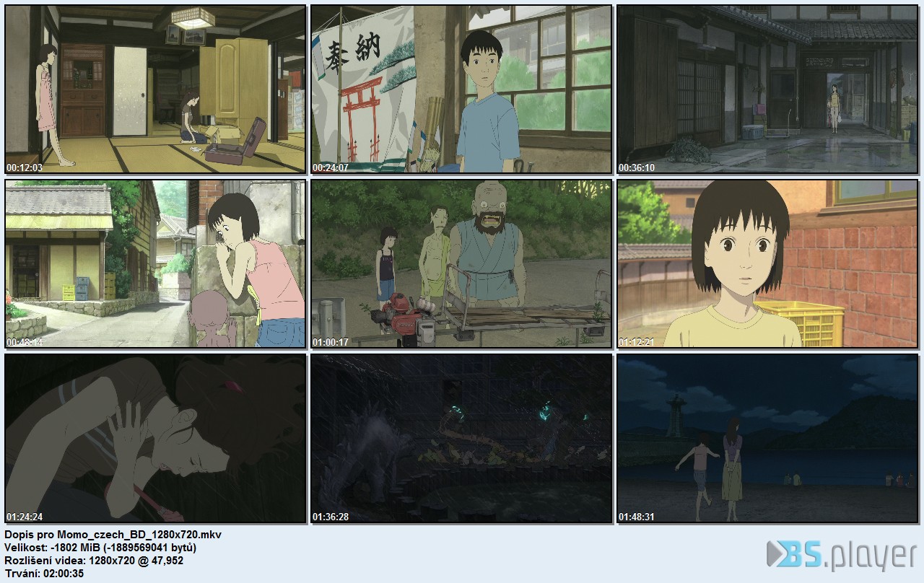Click the Trvání duration line
Screen dimensions: 924x583
click(x=44, y=574)
